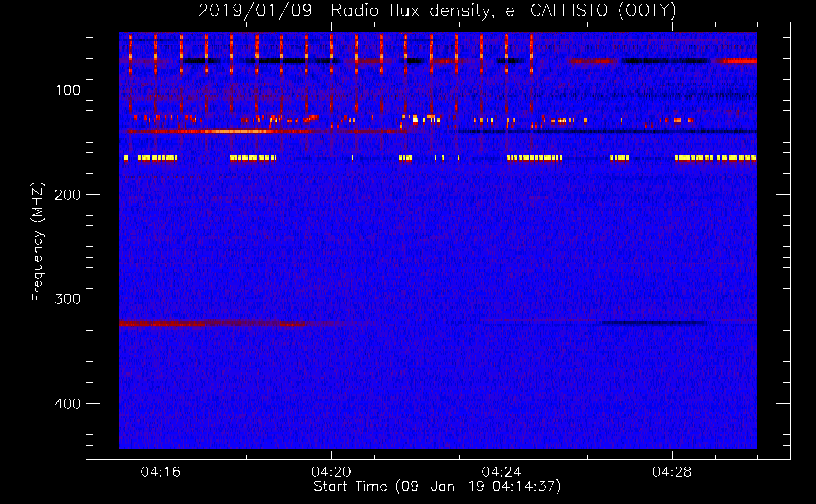Click the '300' frequency tick label

click(67, 299)
